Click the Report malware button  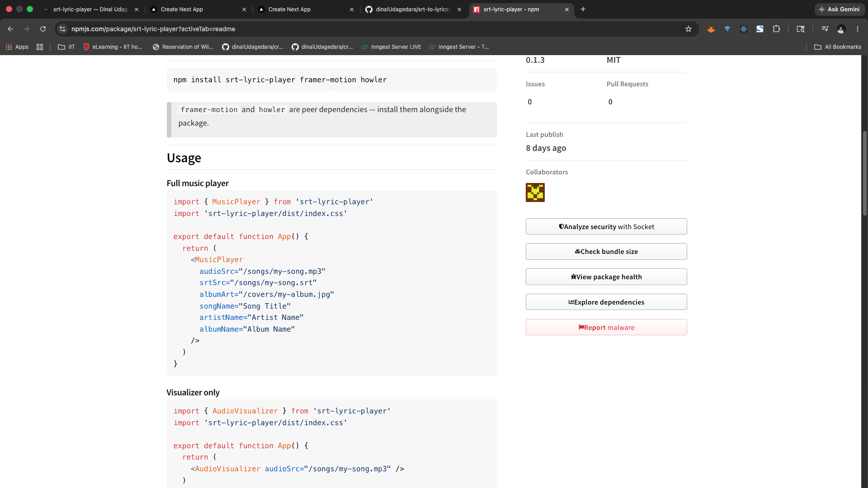click(x=606, y=328)
